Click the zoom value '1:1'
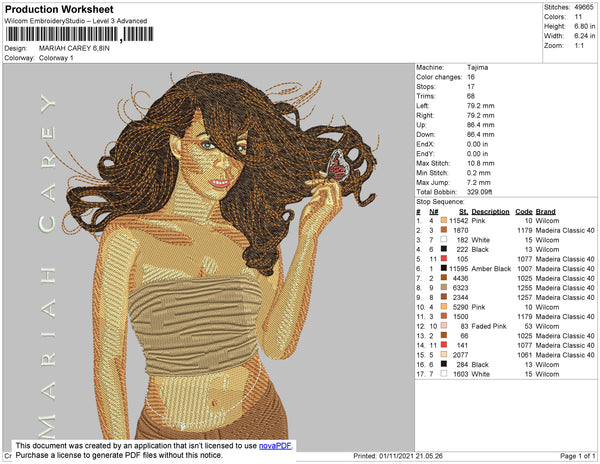Viewport: 600px width, 464px height. point(579,46)
